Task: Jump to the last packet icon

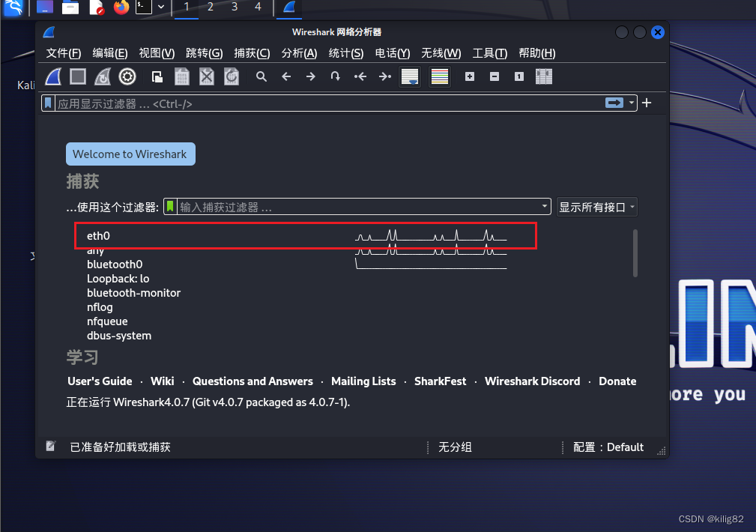Action: (385, 76)
